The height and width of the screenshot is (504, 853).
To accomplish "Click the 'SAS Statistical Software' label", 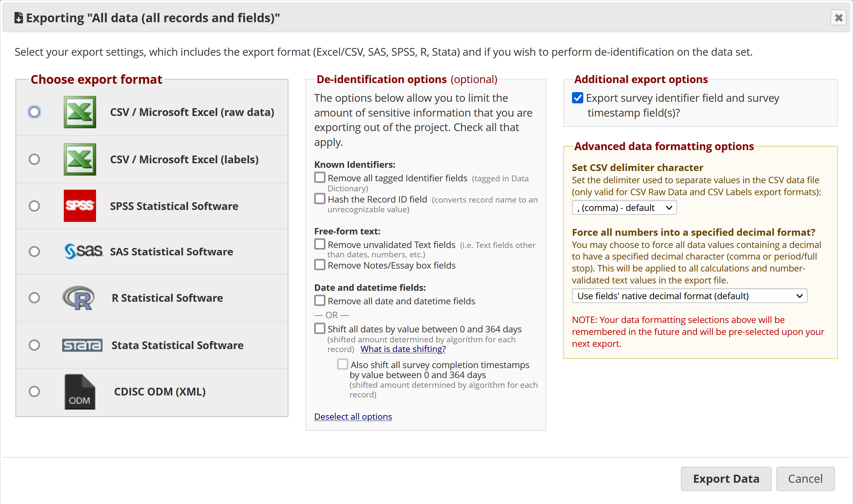I will pyautogui.click(x=172, y=252).
